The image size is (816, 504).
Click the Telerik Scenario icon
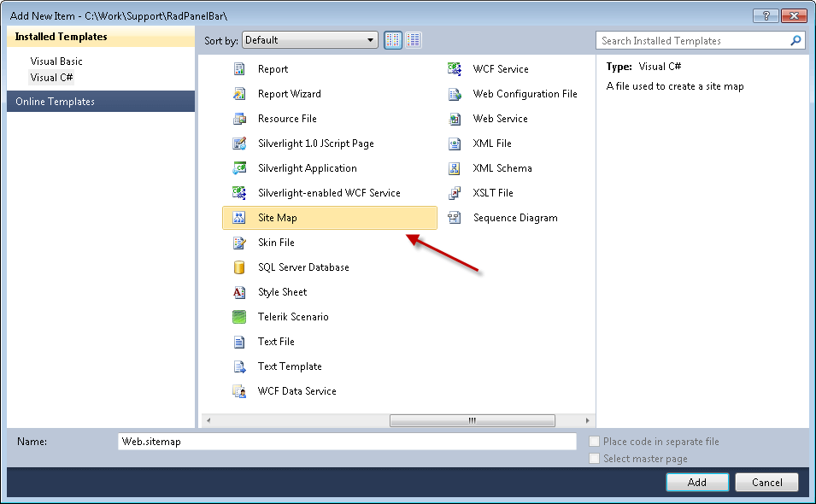240,317
